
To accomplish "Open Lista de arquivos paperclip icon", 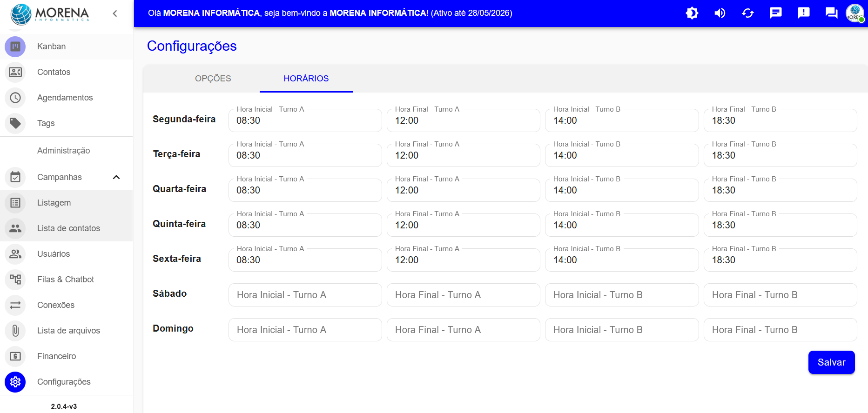I will [x=15, y=331].
